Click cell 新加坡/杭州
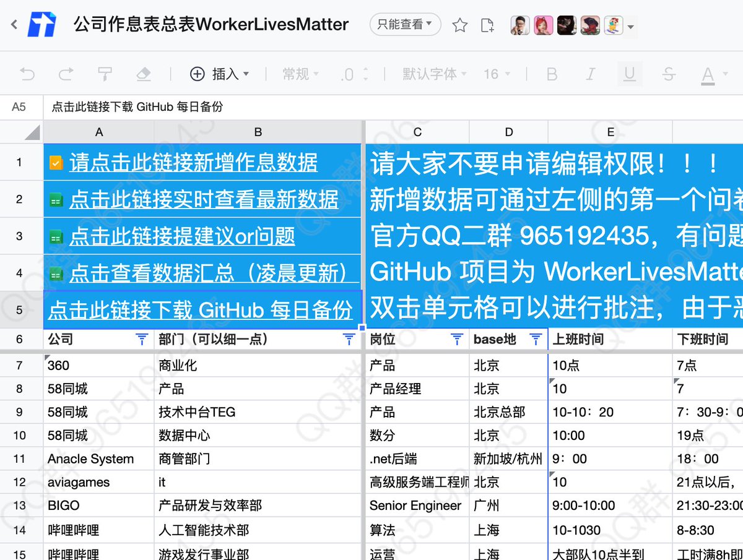This screenshot has height=560, width=743. 508,459
